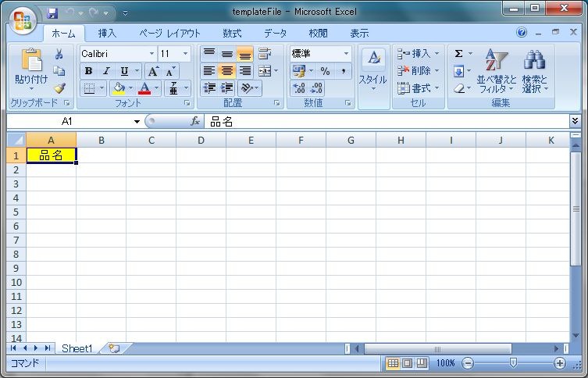Switch to the 校閲 ribbon tab

click(318, 34)
